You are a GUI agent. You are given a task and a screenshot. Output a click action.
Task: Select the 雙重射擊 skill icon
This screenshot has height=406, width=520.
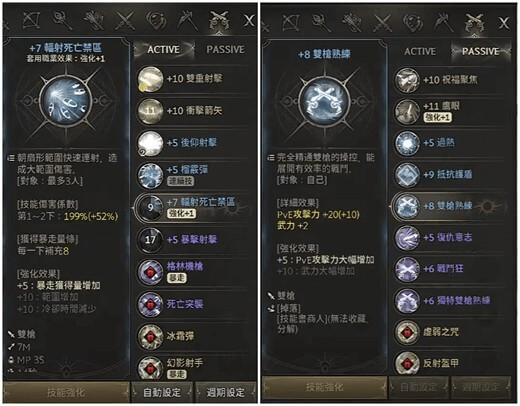tap(150, 79)
